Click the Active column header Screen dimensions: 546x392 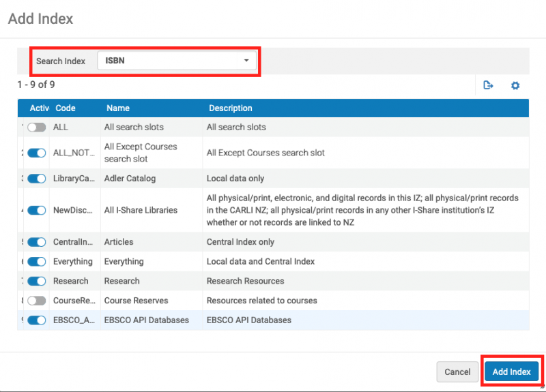click(39, 108)
